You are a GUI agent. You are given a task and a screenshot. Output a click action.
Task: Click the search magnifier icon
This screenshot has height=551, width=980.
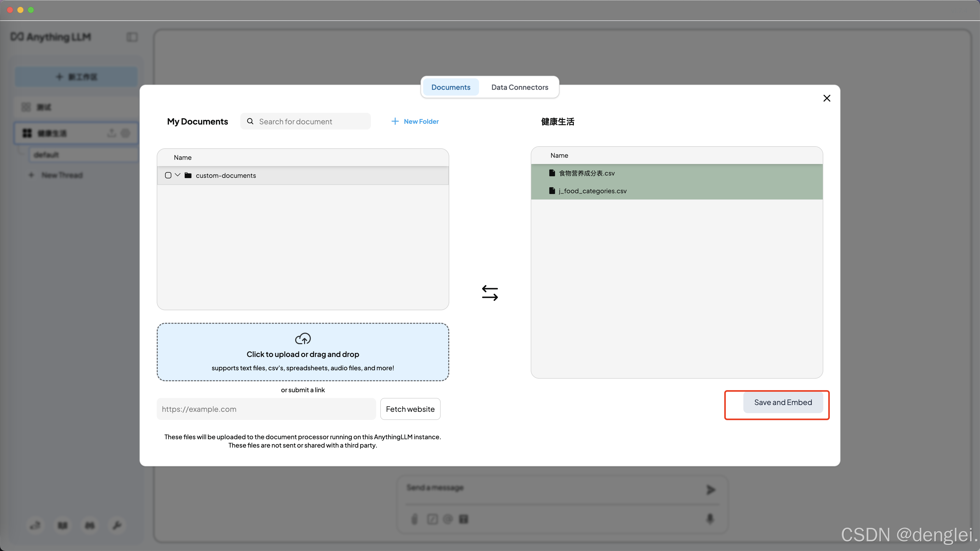[x=250, y=121]
